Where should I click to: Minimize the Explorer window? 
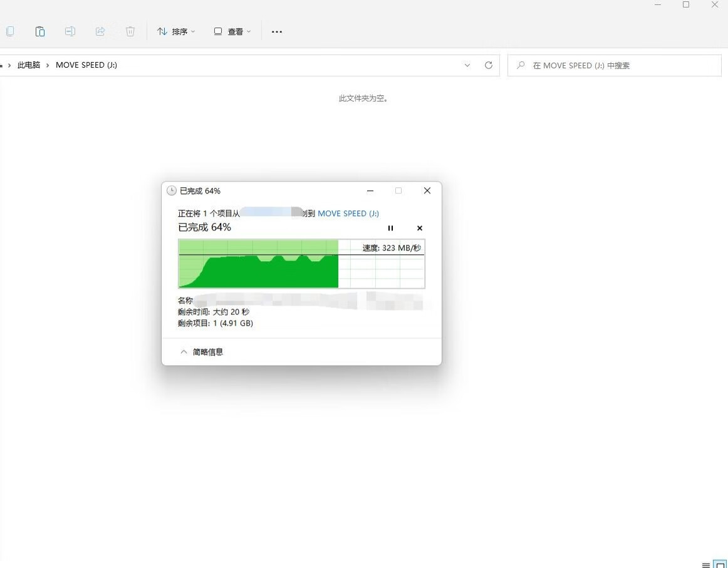point(658,4)
